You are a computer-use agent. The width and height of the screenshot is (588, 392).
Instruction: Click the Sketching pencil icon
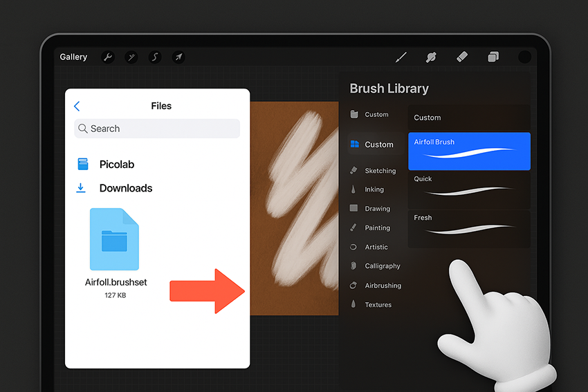click(353, 170)
